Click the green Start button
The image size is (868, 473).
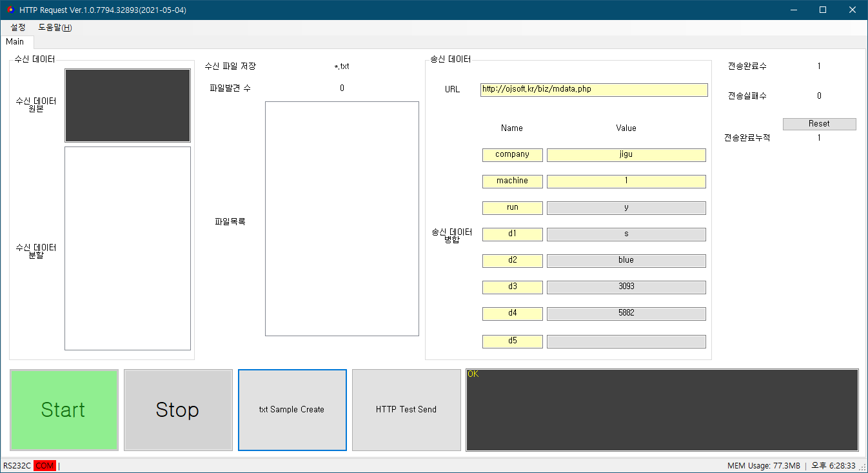(x=64, y=410)
